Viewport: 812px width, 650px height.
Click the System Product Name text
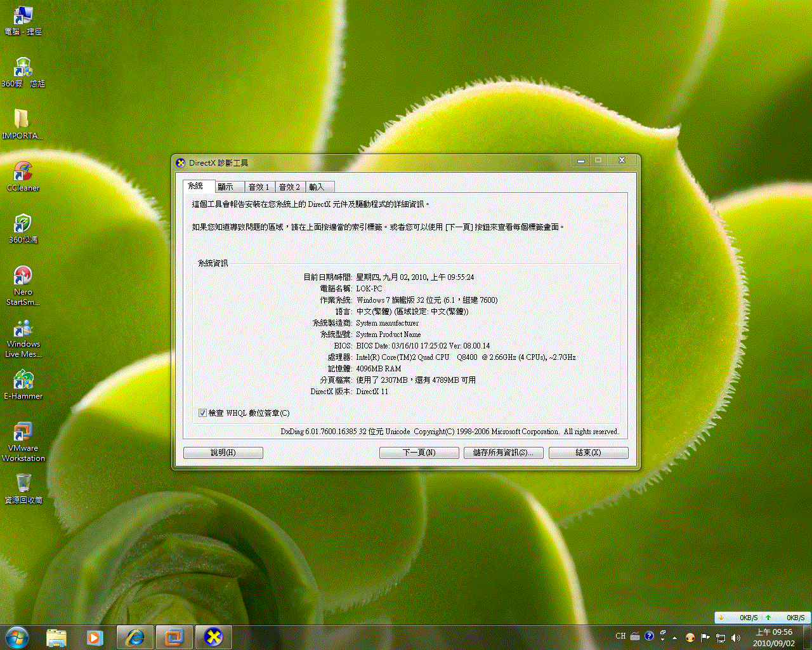coord(388,334)
